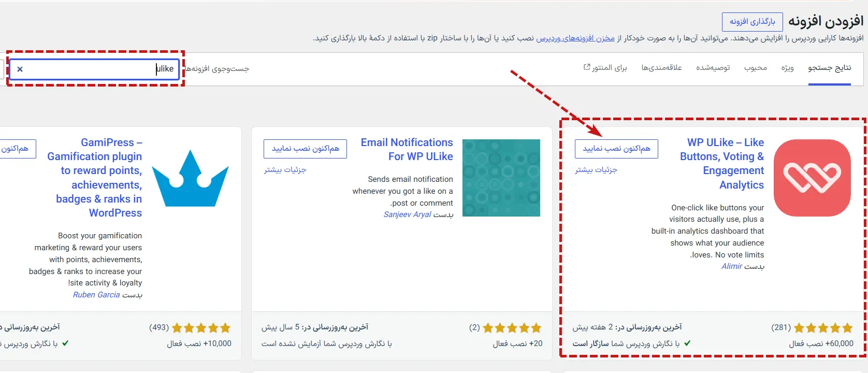Open author link Sanjeev Aryal
This screenshot has height=373, width=868.
407,214
